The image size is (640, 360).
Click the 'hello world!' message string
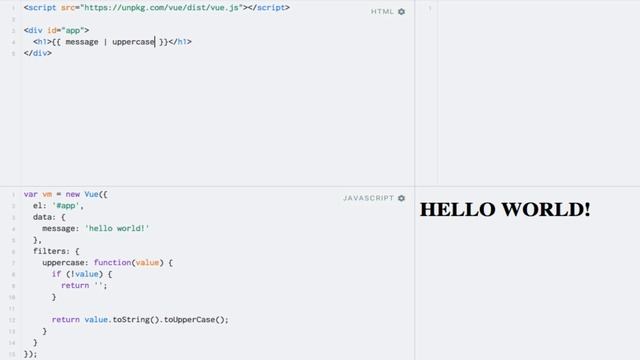pyautogui.click(x=117, y=229)
